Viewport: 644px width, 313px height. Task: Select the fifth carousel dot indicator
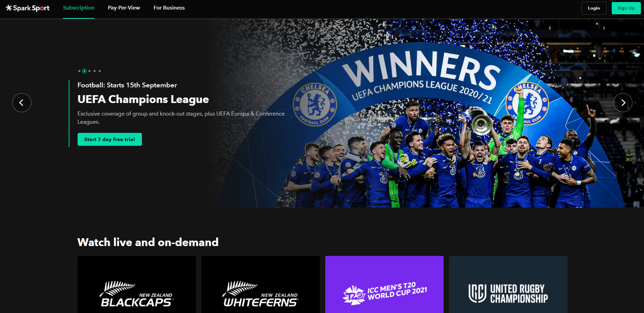(100, 71)
